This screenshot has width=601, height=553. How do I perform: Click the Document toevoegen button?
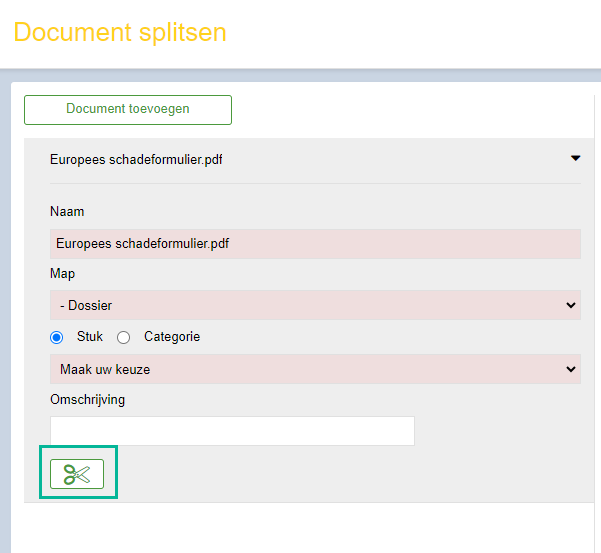point(128,110)
